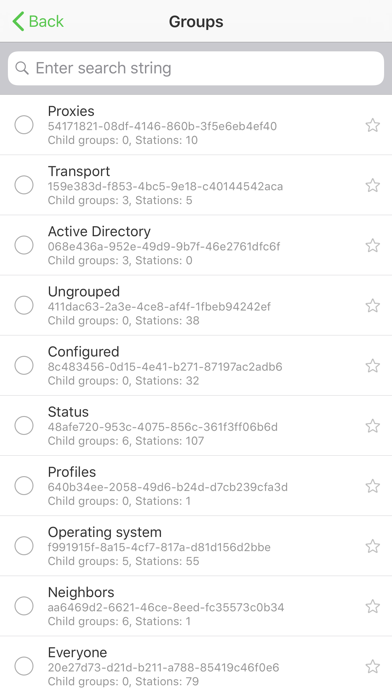Click the search string input field
392x696 pixels.
pyautogui.click(x=196, y=68)
